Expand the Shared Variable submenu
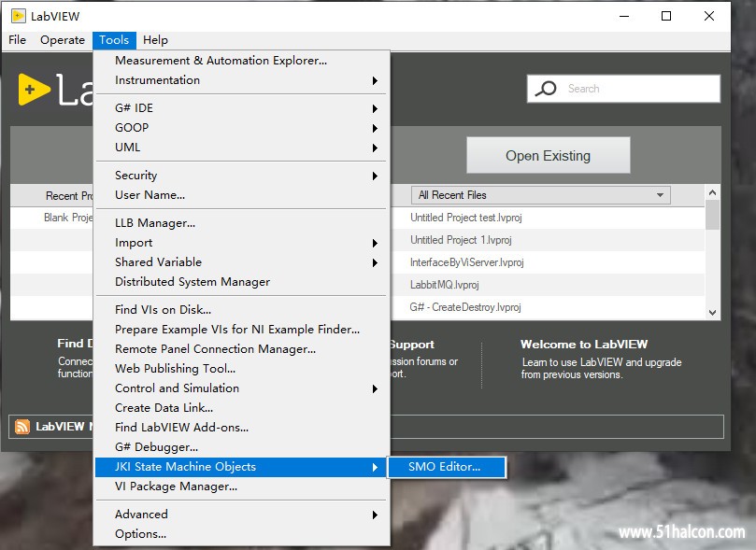The width and height of the screenshot is (756, 550). 241,262
